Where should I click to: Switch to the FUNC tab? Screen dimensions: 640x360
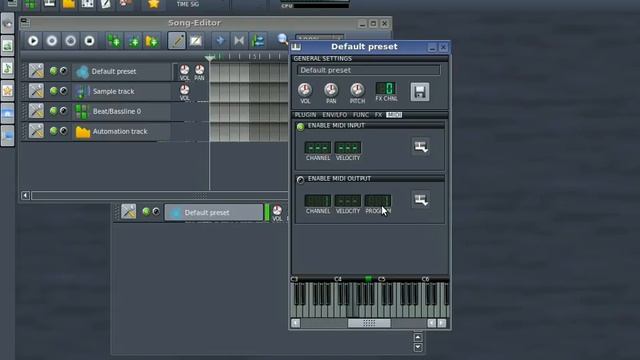coord(360,115)
